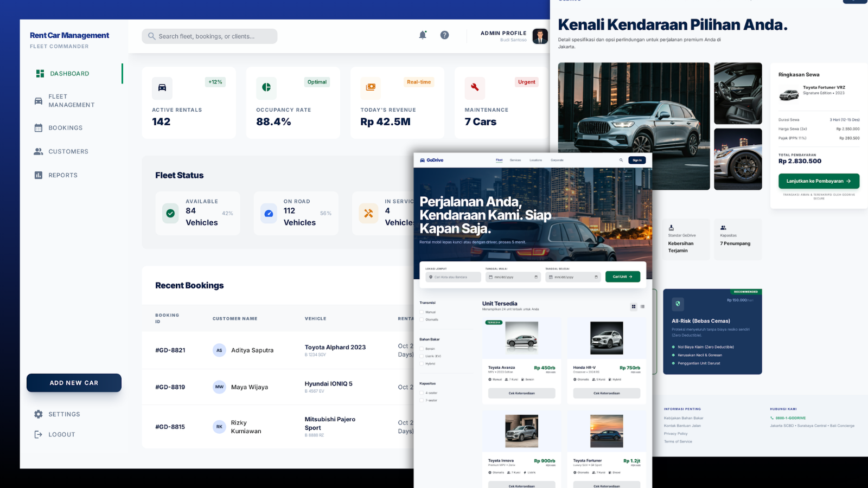Check the Hybrid fuel filter

click(x=422, y=363)
